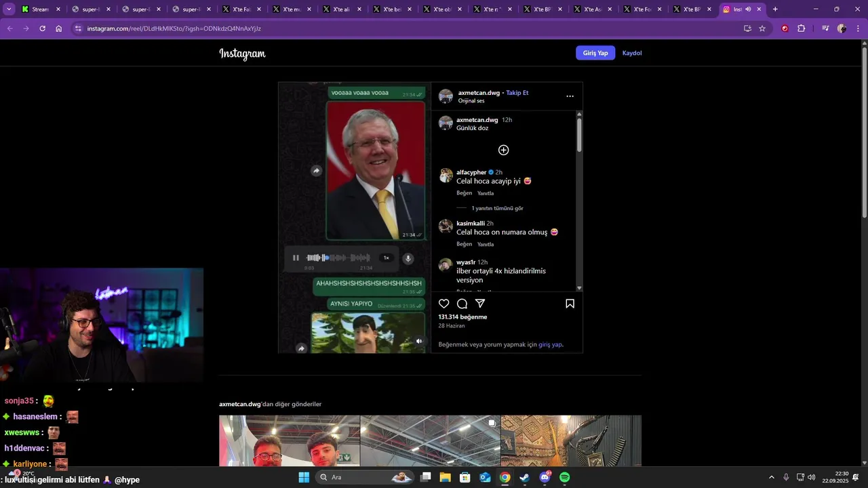This screenshot has width=868, height=488.
Task: Switch to the X'te Fo tab
Action: (644, 9)
